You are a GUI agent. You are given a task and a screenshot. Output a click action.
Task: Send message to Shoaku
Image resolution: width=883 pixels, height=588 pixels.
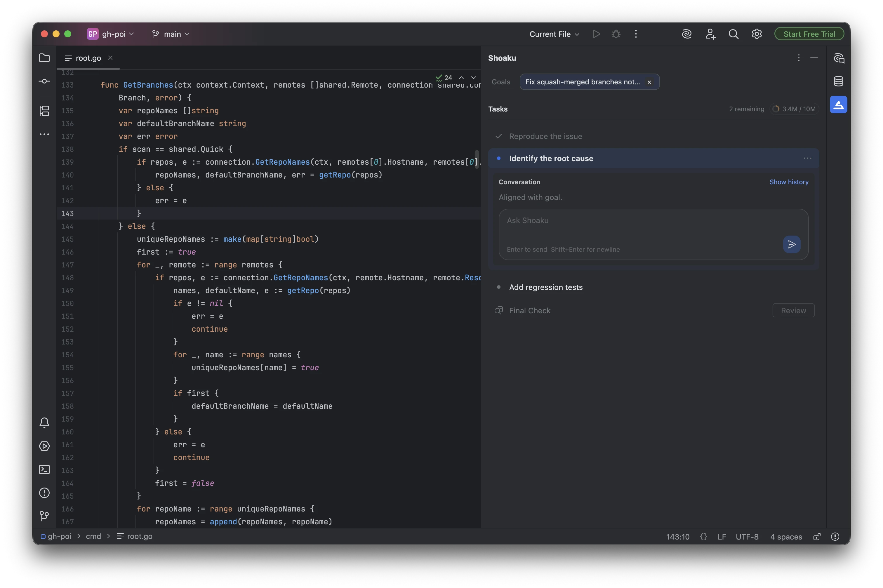point(792,244)
